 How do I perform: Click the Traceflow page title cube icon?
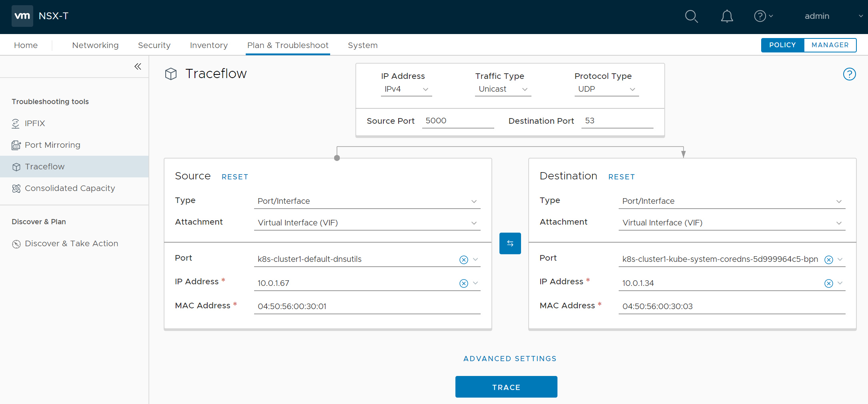171,74
